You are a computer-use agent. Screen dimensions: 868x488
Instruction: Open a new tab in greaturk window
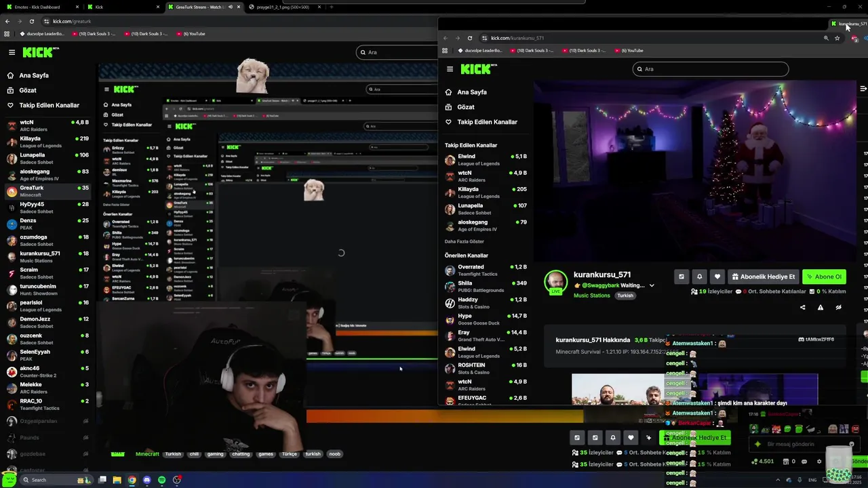click(x=331, y=7)
